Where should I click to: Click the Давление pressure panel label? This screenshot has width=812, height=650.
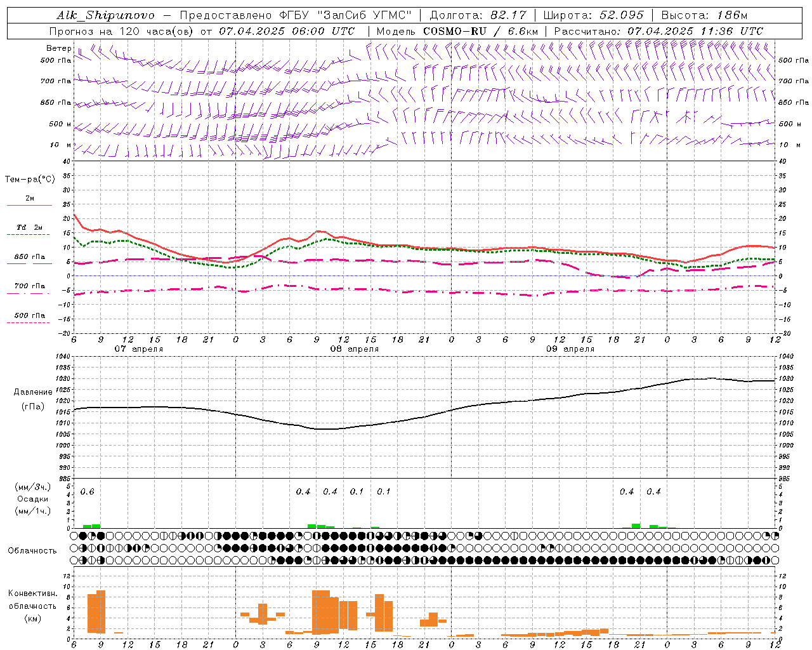point(33,392)
